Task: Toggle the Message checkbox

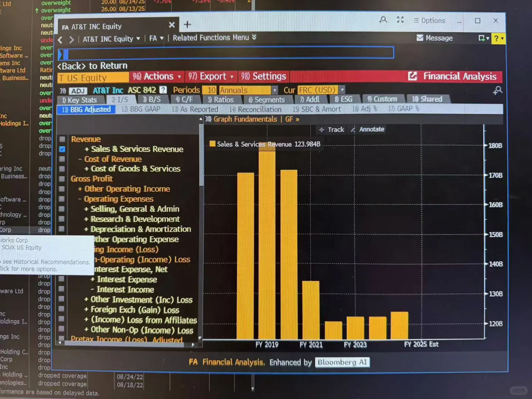Action: point(420,38)
